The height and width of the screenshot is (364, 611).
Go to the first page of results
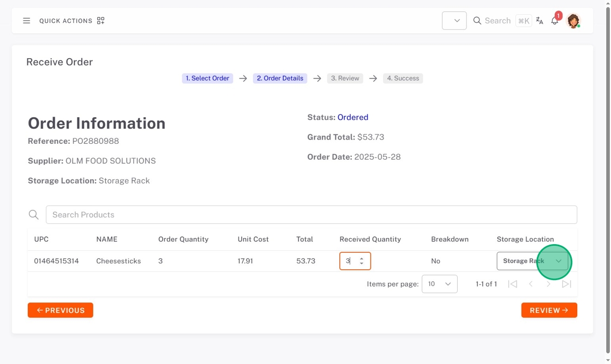[512, 284]
